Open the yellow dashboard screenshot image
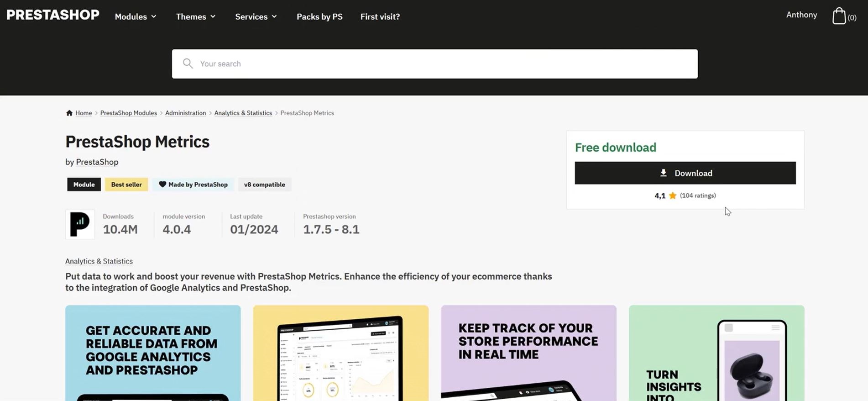 [x=341, y=353]
